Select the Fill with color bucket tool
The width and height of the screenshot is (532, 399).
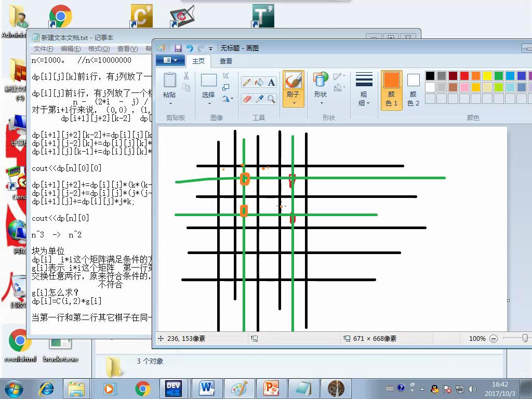pos(259,82)
